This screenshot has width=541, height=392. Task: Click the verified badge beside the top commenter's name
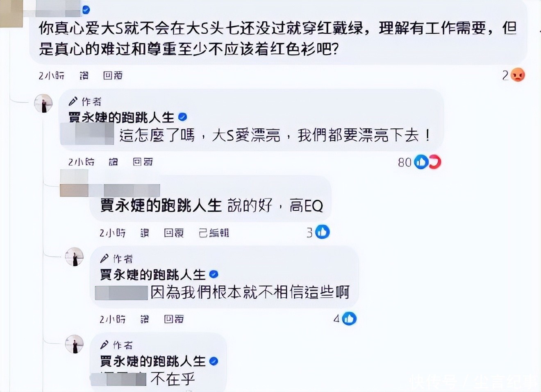pos(86,10)
